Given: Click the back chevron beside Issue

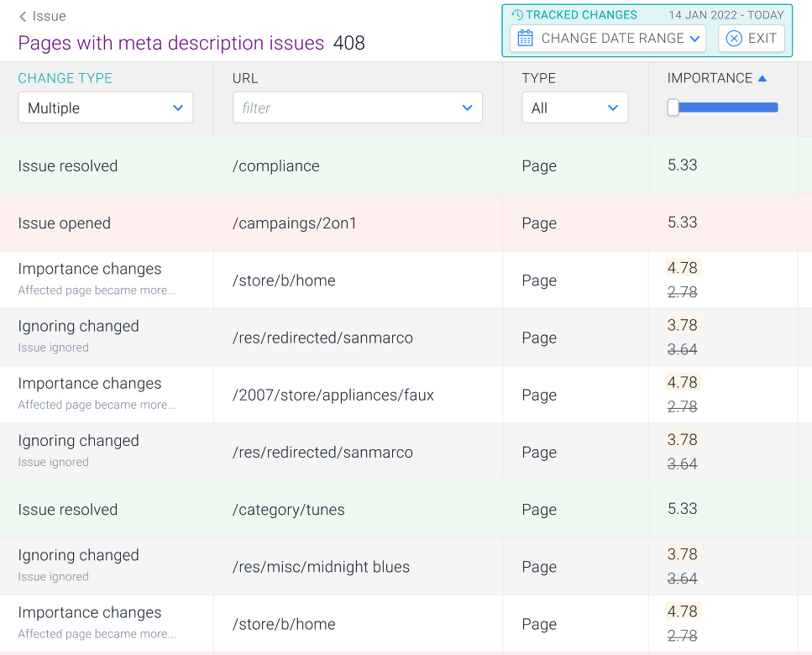Looking at the screenshot, I should click(x=23, y=17).
